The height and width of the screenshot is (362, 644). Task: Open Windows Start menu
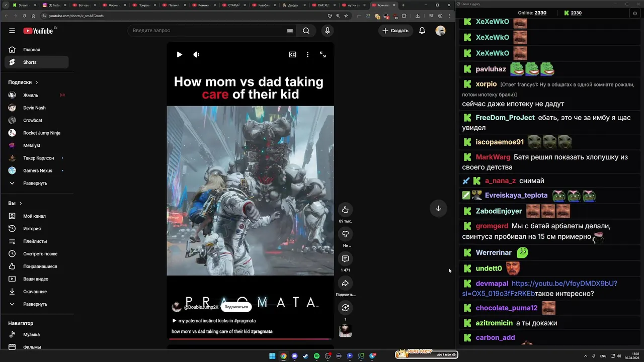(x=272, y=356)
